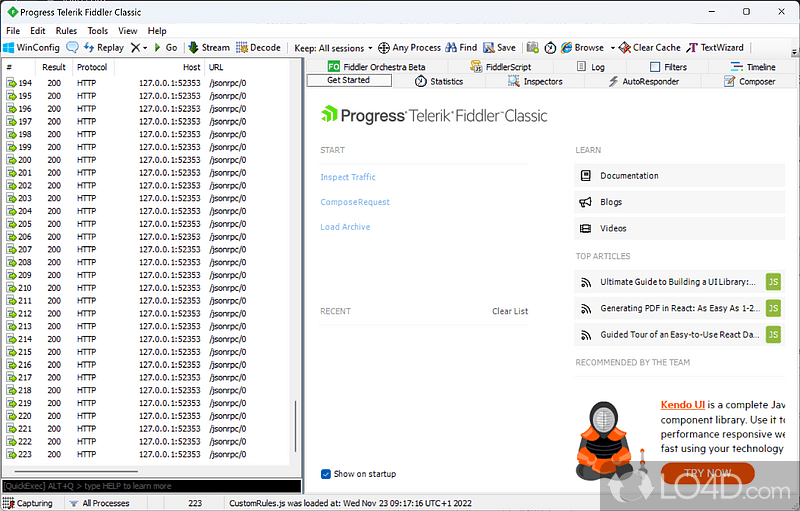Viewport: 800px width, 511px height.
Task: Open WinConfig from the toolbar
Action: pos(31,47)
